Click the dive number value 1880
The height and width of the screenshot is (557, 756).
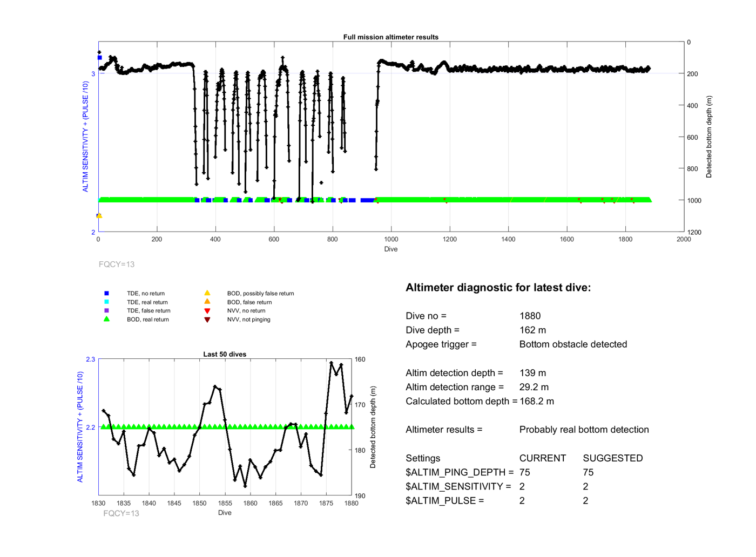click(530, 316)
